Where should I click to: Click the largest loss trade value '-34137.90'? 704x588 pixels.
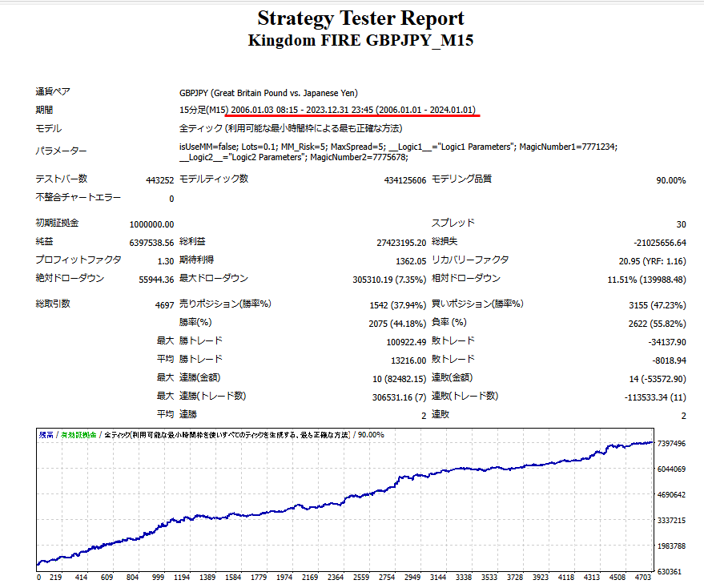point(667,342)
